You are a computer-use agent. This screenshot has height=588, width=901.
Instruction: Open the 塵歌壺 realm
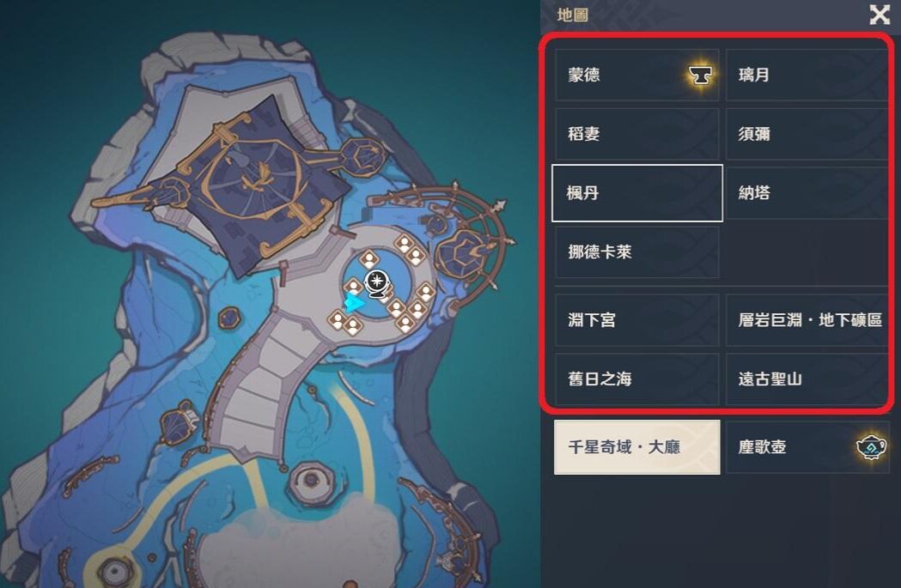(x=807, y=446)
